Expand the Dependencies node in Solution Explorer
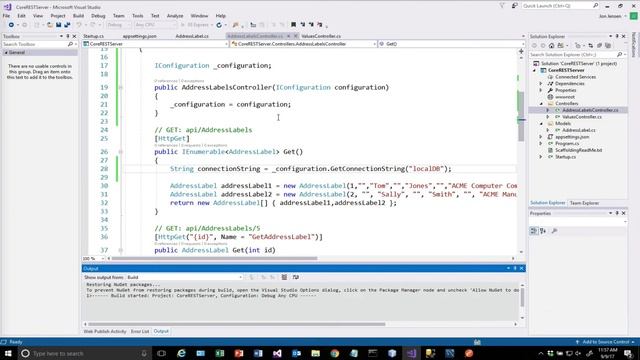 point(541,84)
